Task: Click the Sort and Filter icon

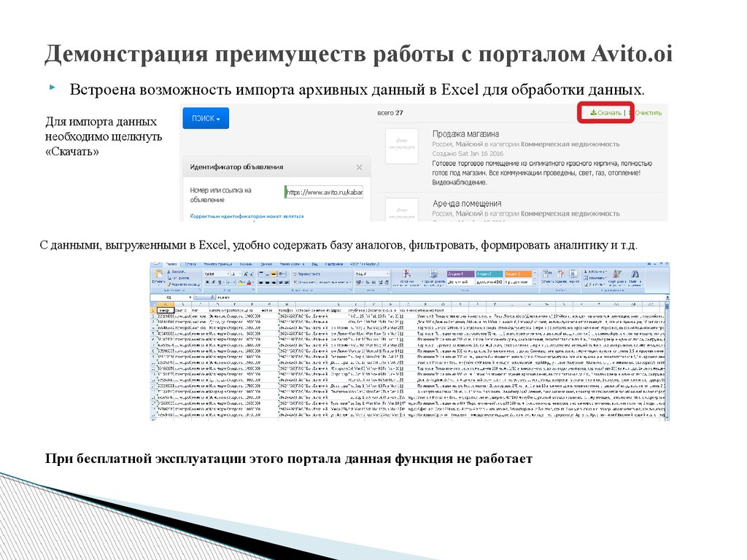Action: (617, 274)
